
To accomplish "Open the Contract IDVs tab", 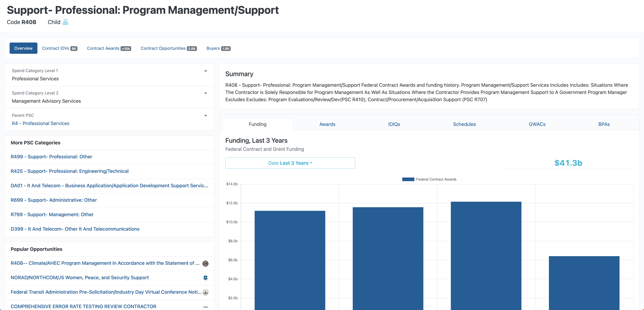I will point(59,48).
